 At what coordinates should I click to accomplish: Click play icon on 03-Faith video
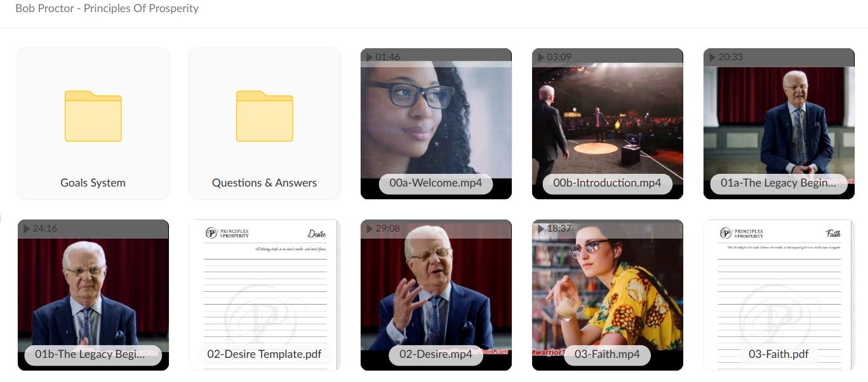click(540, 228)
